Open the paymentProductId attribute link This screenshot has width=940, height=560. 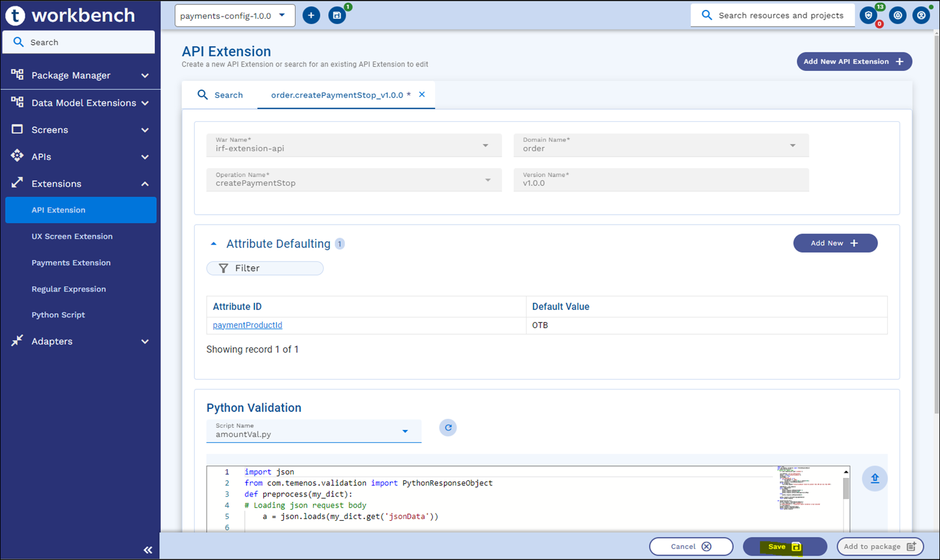click(x=247, y=325)
